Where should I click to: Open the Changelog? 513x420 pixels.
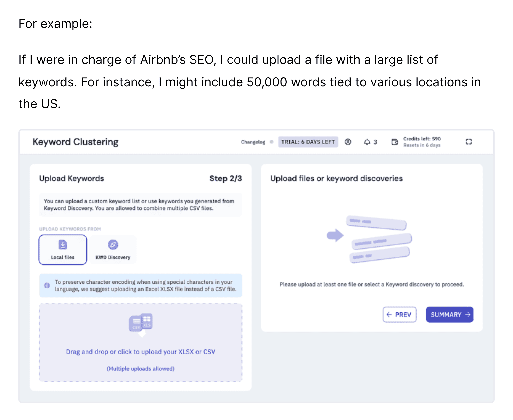(253, 142)
